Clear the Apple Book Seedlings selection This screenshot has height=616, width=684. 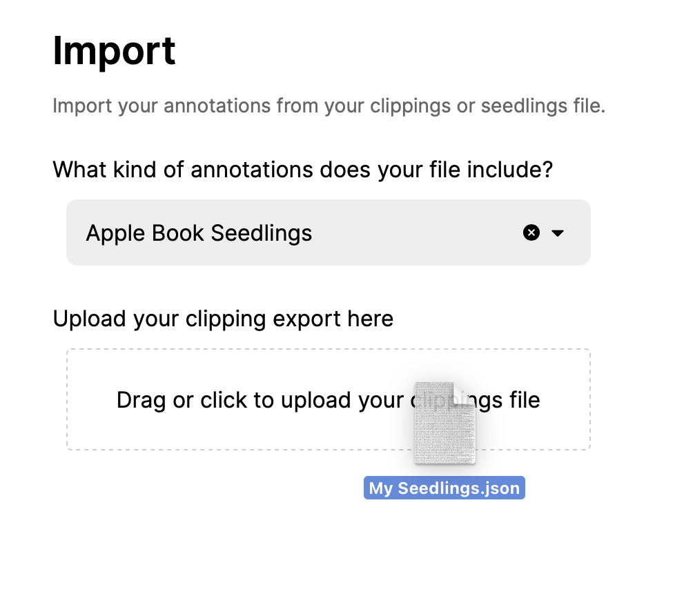[x=531, y=233]
